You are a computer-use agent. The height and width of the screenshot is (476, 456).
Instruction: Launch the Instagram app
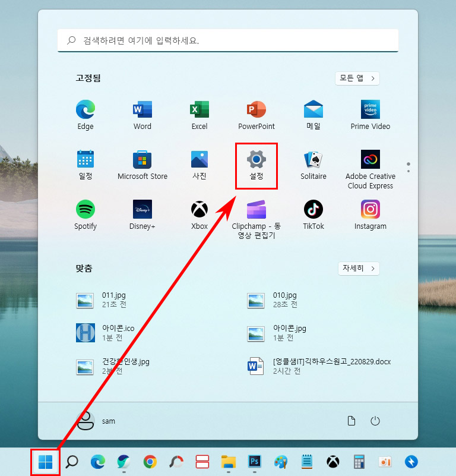pyautogui.click(x=370, y=215)
